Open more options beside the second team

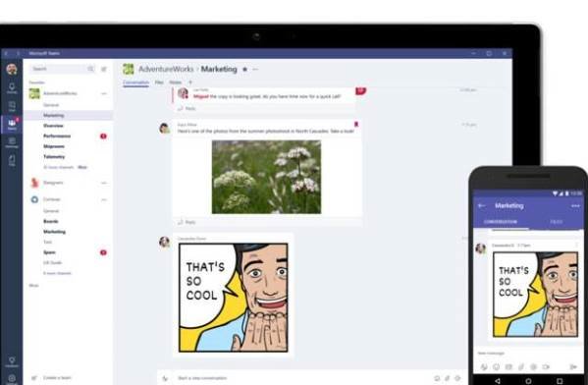tap(104, 183)
